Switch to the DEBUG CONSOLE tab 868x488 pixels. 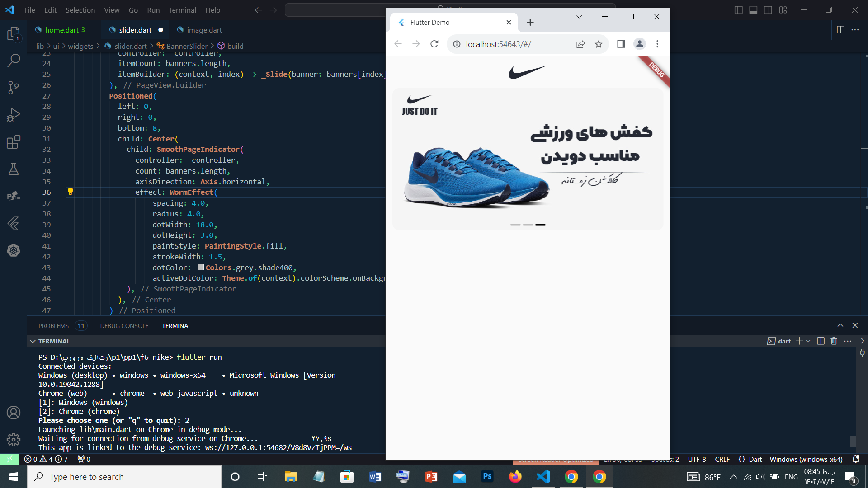pyautogui.click(x=124, y=326)
